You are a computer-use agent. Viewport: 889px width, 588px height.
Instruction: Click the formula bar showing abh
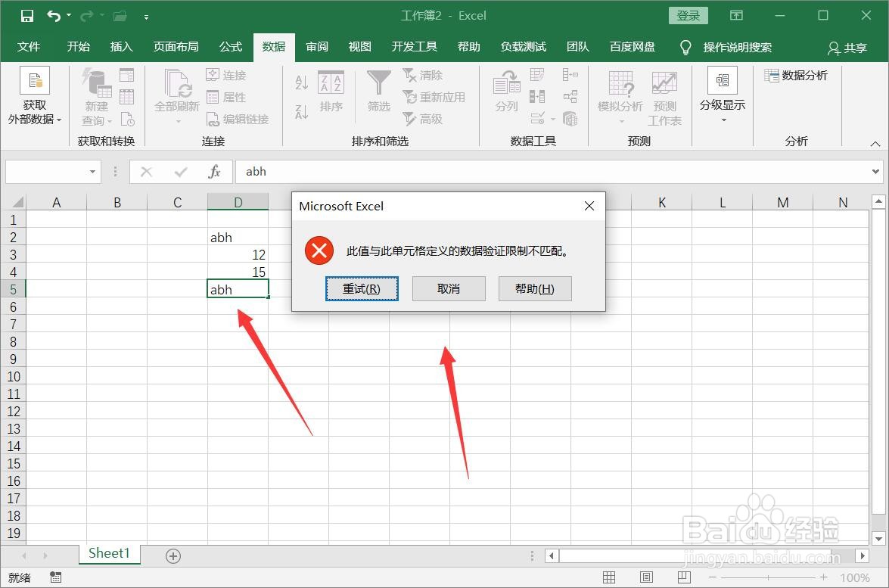tap(553, 172)
